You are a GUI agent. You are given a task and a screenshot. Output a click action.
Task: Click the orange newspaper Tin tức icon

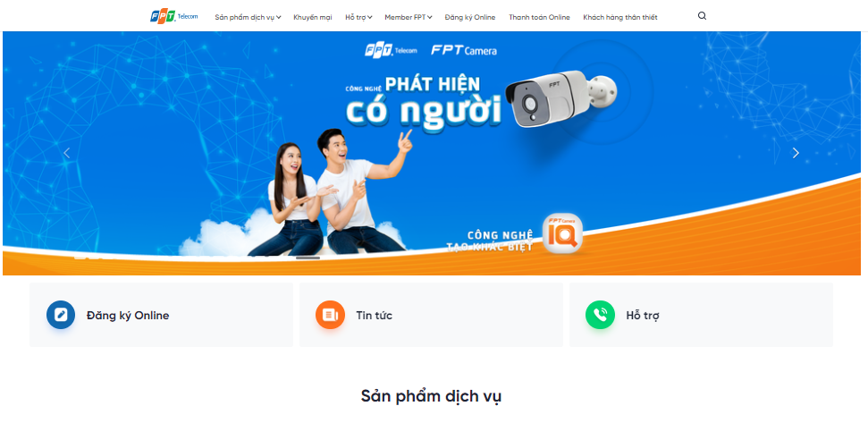pyautogui.click(x=330, y=315)
